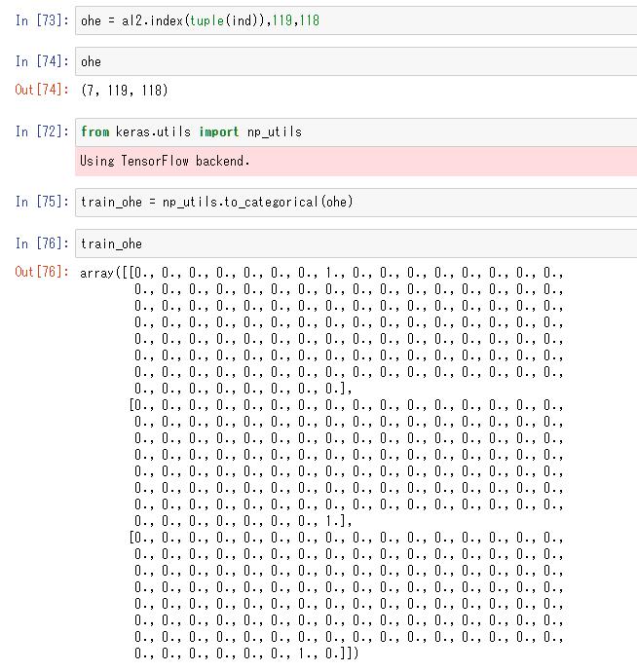Screen dimensions: 637x672
Task: Click the 0.], ending the first array block
Action: [x=339, y=389]
